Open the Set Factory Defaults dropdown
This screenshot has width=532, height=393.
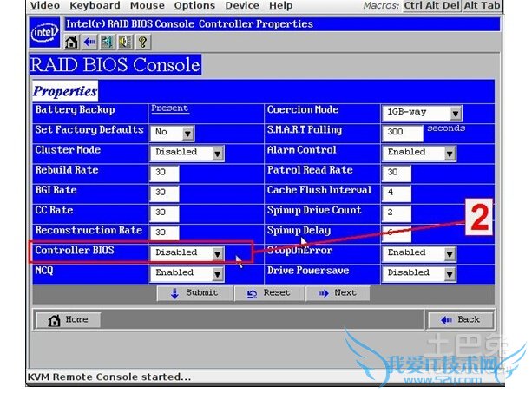pyautogui.click(x=173, y=133)
